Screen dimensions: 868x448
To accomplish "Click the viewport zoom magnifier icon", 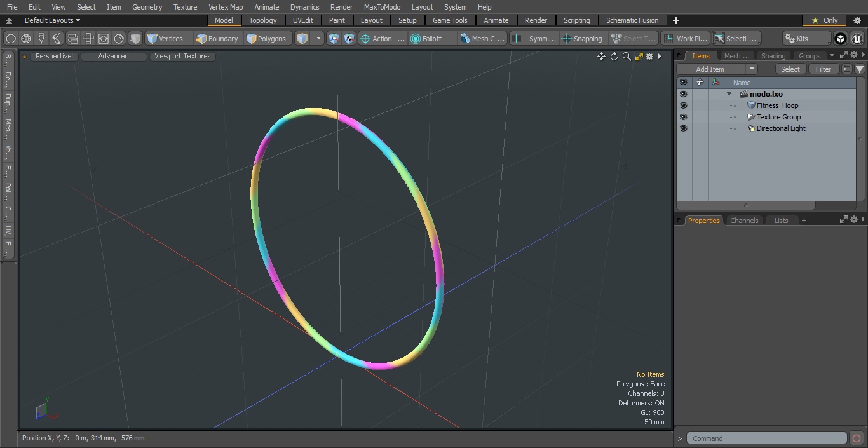I will [x=627, y=57].
